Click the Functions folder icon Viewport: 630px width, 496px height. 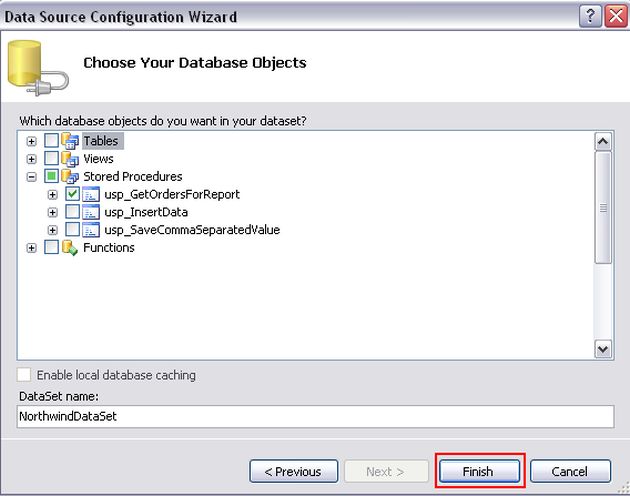click(x=70, y=248)
